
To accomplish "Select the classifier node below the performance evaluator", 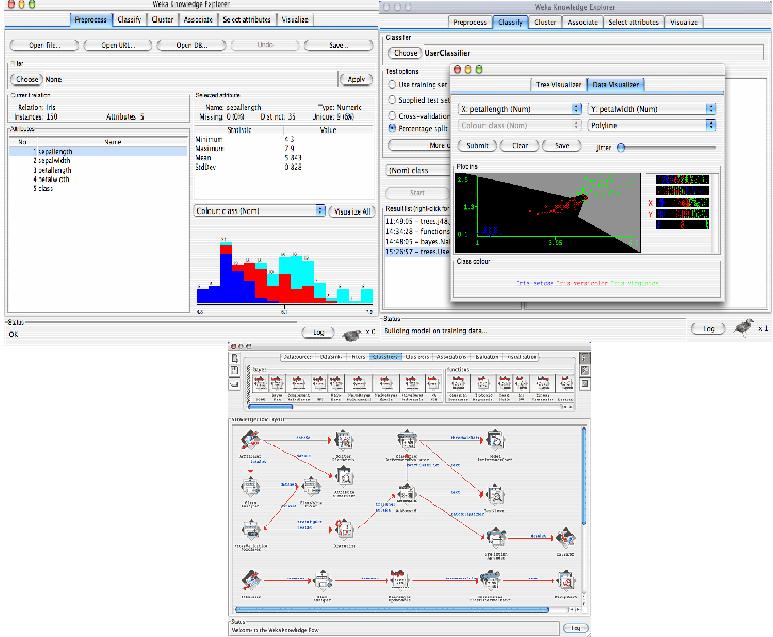I will point(406,495).
